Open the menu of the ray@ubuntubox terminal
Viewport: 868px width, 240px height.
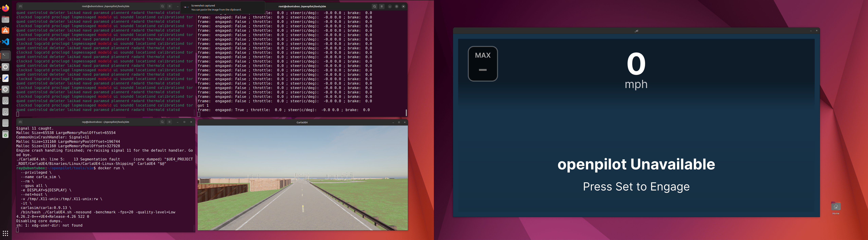[x=169, y=122]
